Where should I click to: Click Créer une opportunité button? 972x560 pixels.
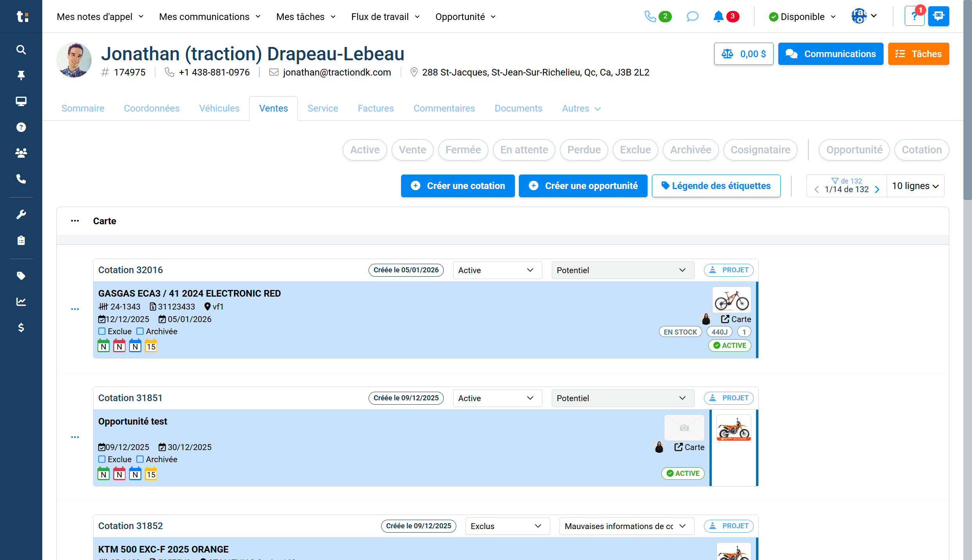pos(583,186)
